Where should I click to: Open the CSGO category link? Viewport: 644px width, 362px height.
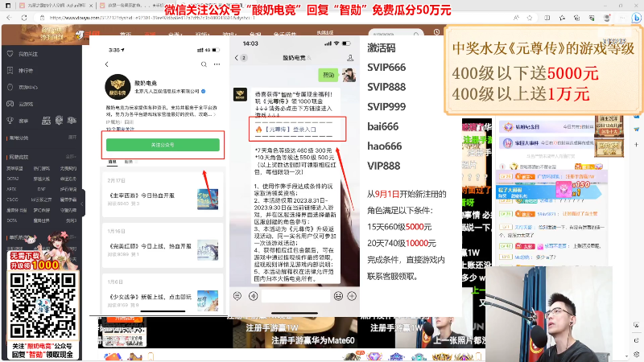(12, 200)
